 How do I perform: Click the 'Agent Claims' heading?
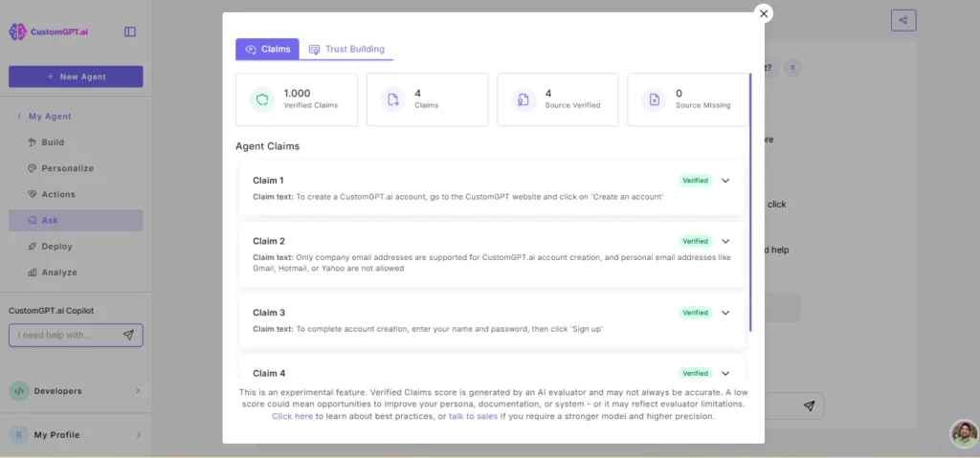coord(268,146)
